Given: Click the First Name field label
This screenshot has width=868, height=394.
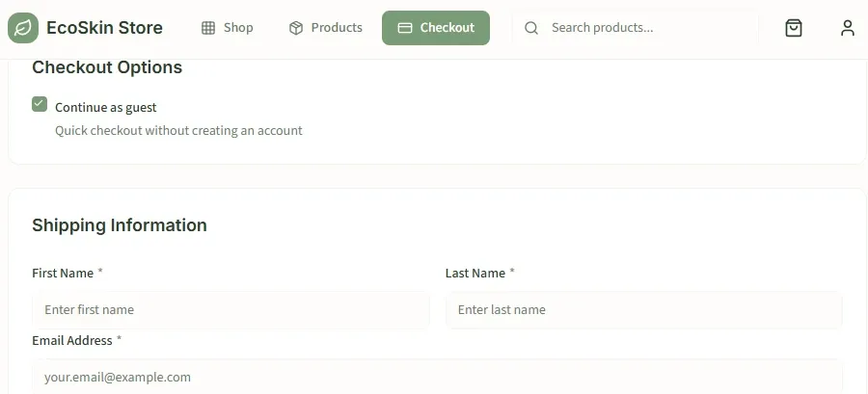Looking at the screenshot, I should pyautogui.click(x=63, y=273).
